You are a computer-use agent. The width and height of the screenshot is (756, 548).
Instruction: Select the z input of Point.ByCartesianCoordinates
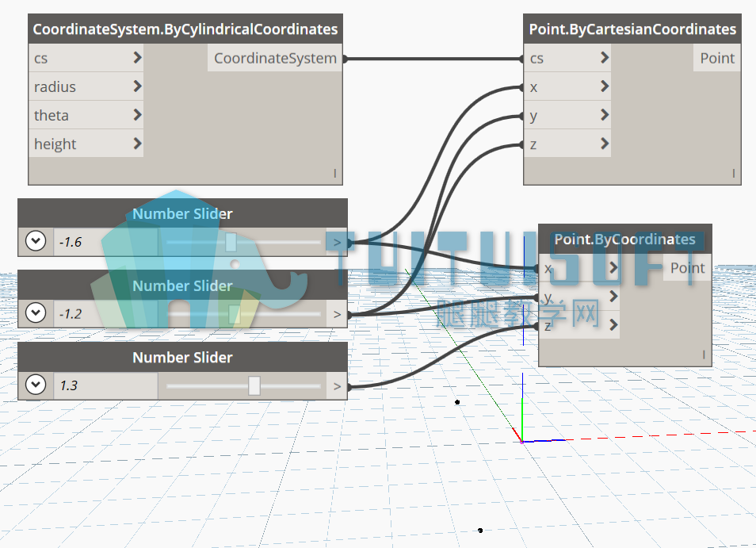tap(567, 144)
